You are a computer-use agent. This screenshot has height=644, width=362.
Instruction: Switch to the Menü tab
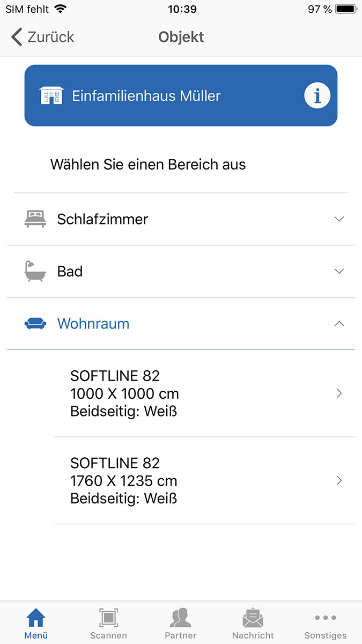click(36, 624)
